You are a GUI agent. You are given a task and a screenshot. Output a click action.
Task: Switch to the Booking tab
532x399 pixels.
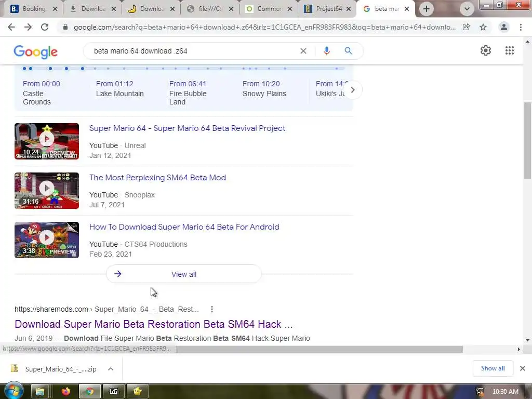click(x=34, y=9)
